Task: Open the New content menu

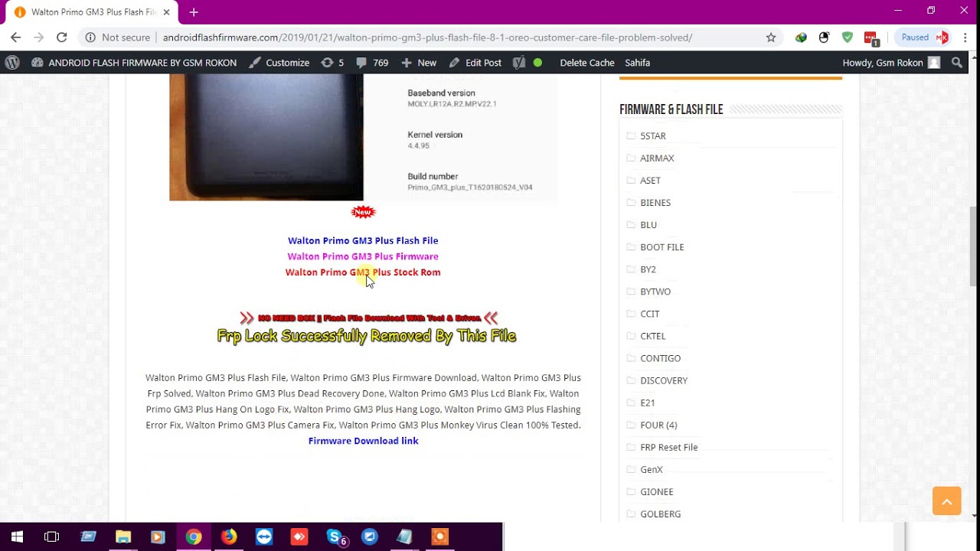Action: click(419, 63)
